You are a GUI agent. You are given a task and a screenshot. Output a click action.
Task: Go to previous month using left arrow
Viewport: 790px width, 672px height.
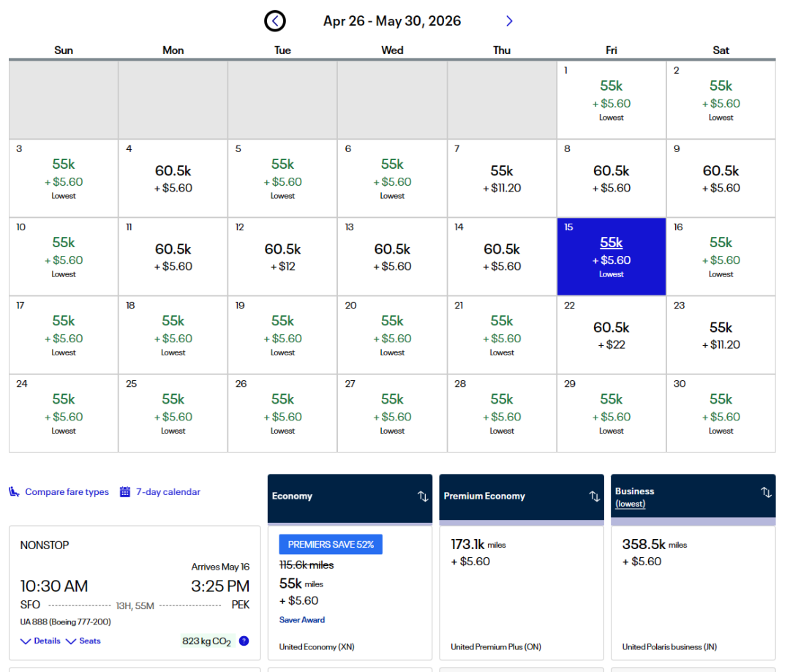(x=275, y=21)
